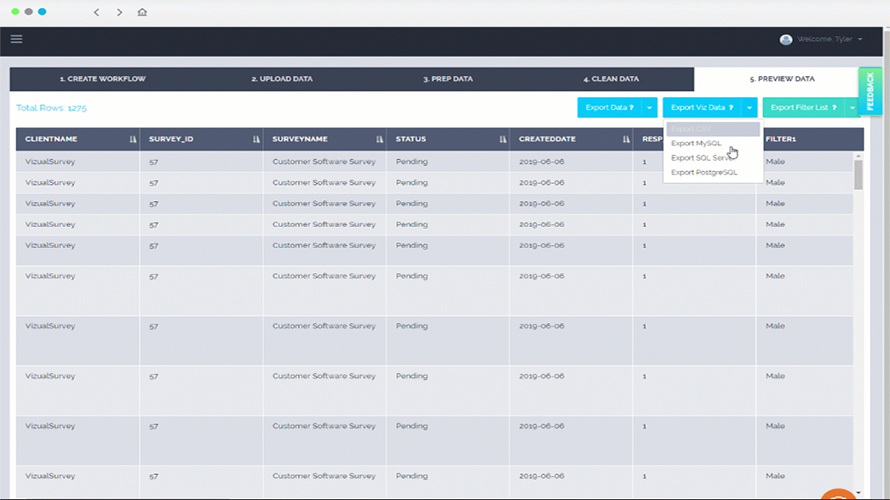Sort by STATUS column sort icon

tap(502, 139)
